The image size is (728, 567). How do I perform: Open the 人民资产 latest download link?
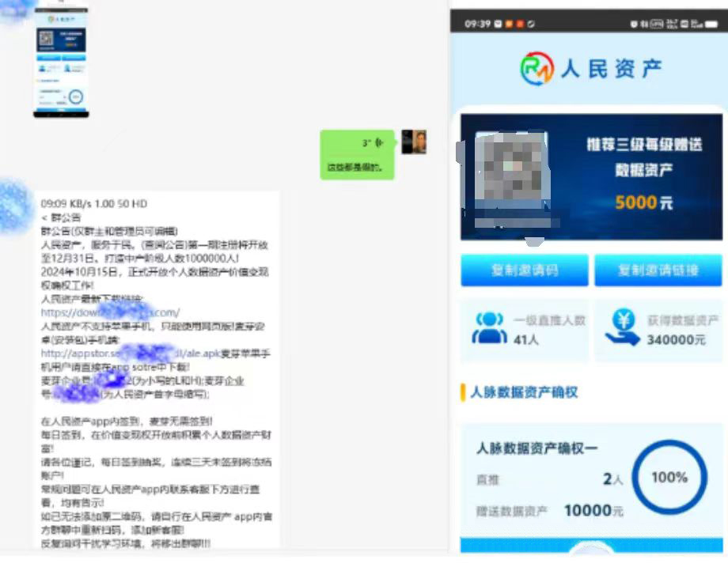pyautogui.click(x=110, y=312)
